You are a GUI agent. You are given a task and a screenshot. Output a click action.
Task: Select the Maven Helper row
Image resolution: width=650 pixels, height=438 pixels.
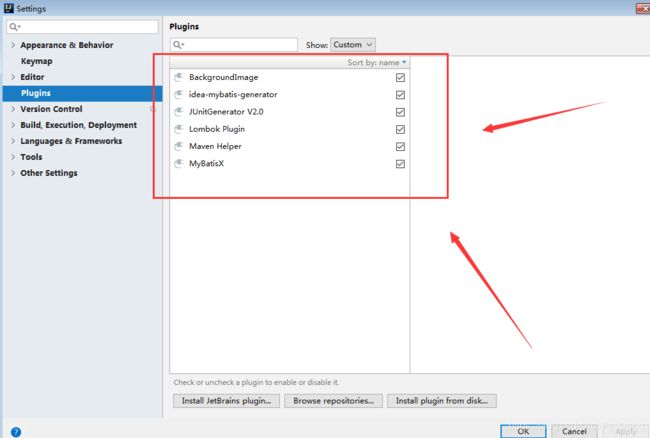(x=289, y=146)
